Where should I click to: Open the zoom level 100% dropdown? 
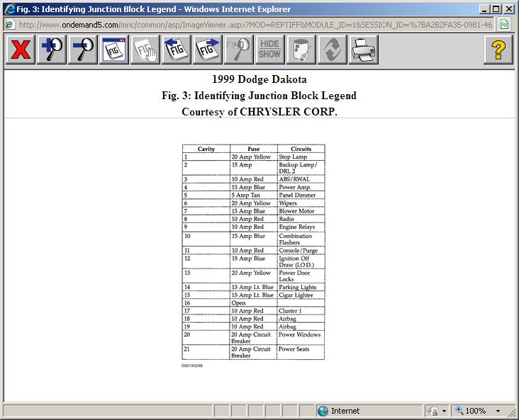pos(498,411)
